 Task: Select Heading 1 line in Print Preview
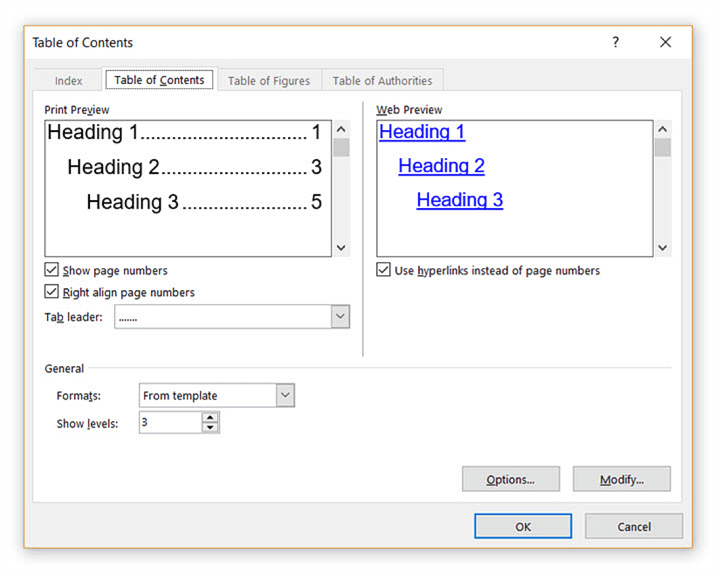click(184, 132)
